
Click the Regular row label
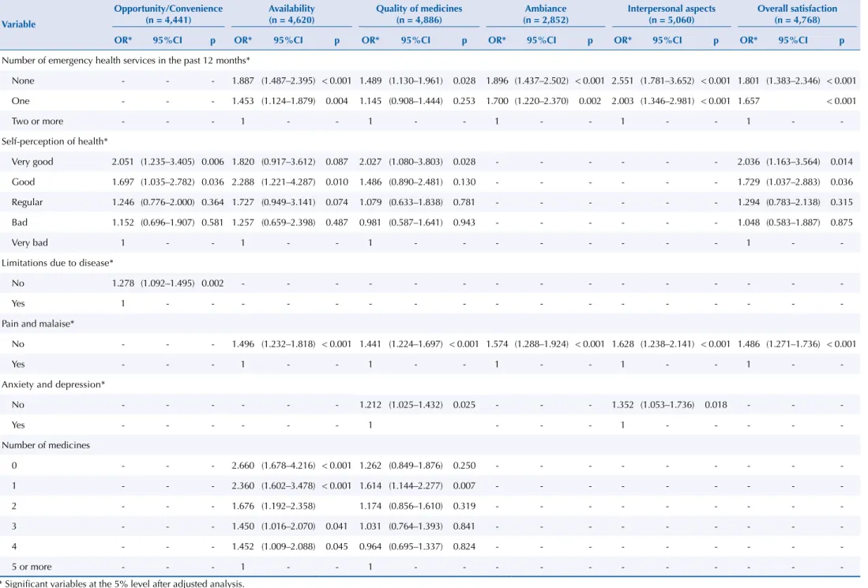27,203
